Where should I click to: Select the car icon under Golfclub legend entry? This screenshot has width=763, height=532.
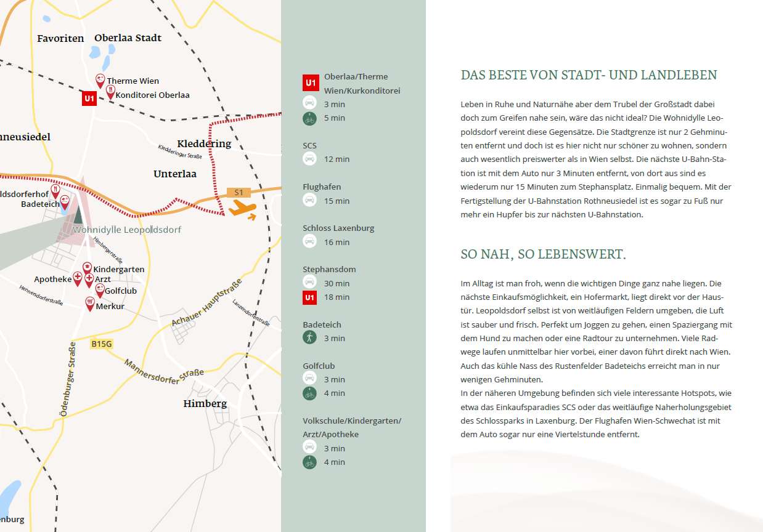coord(309,379)
